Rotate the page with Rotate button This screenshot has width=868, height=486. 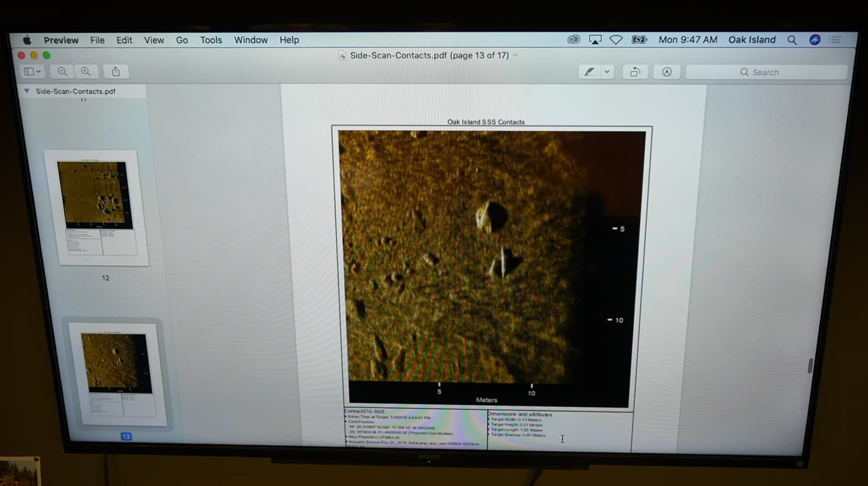[635, 72]
